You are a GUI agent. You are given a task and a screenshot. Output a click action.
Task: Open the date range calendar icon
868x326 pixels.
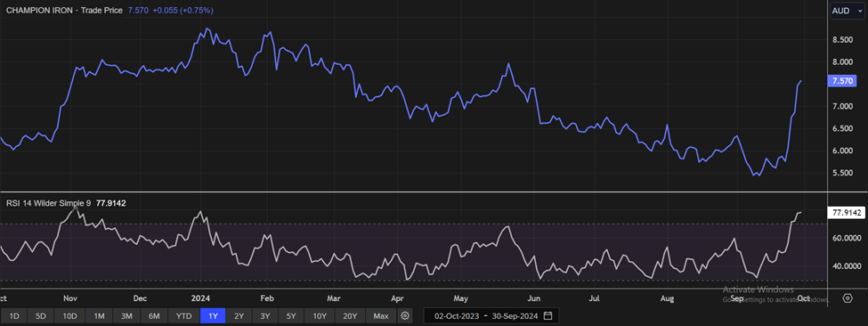coord(548,315)
